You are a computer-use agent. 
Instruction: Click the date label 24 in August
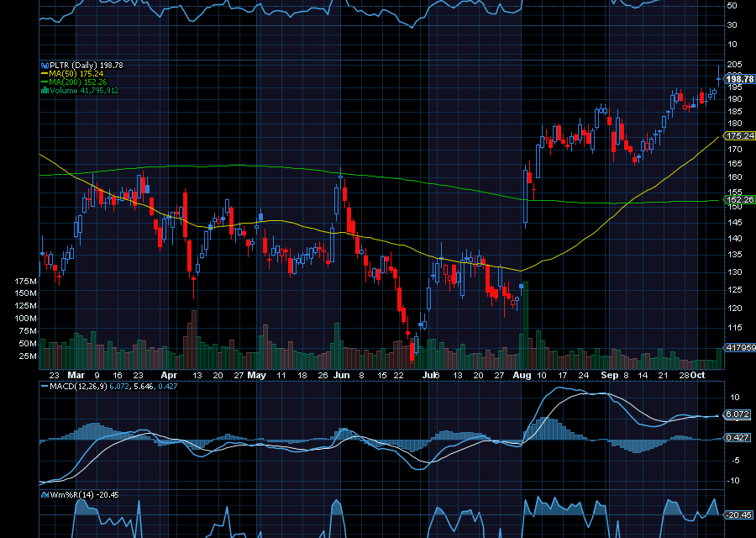[x=584, y=376]
